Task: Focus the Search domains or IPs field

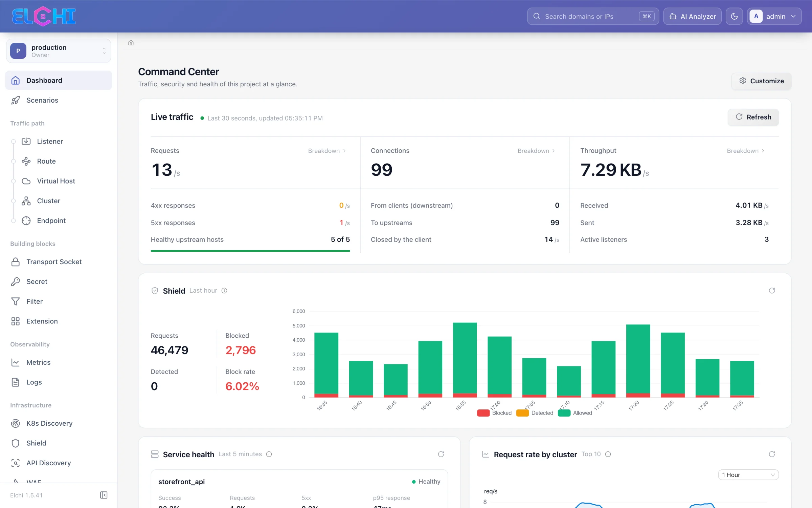Action: (593, 16)
